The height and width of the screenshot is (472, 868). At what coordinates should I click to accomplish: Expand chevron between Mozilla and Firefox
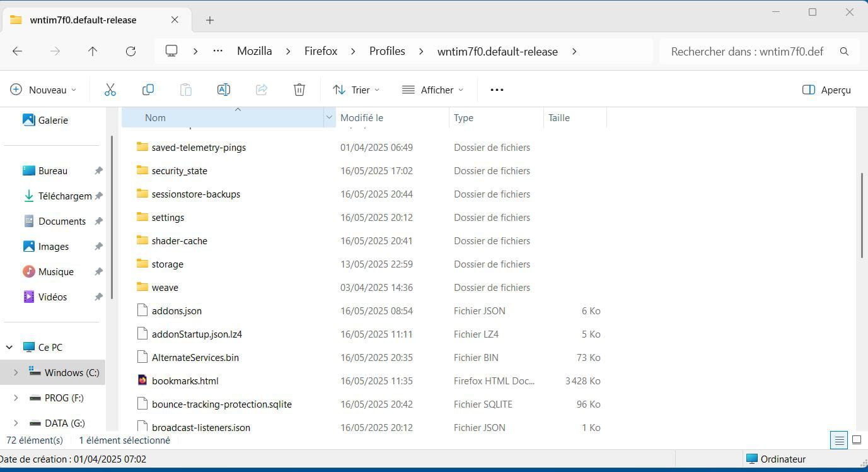tap(289, 52)
